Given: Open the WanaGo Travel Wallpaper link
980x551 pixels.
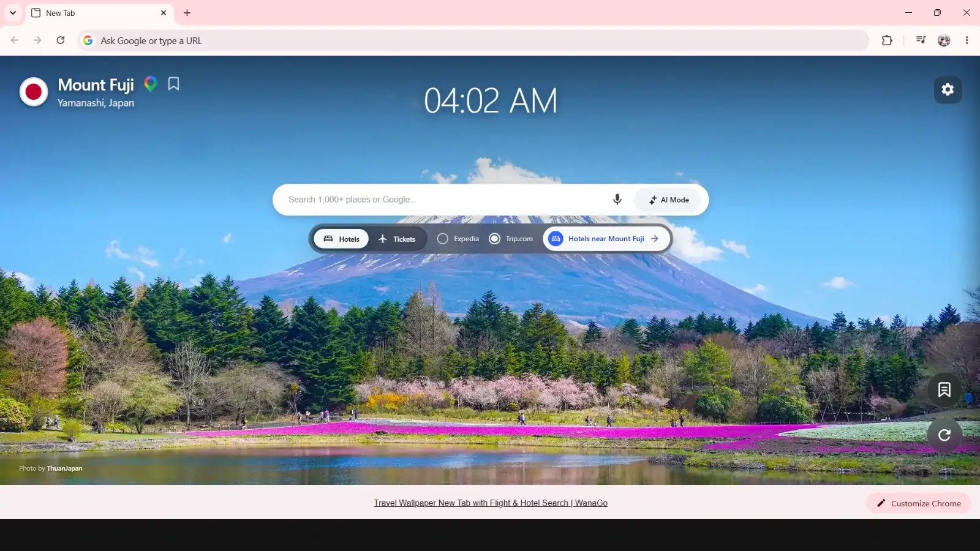Looking at the screenshot, I should tap(491, 503).
